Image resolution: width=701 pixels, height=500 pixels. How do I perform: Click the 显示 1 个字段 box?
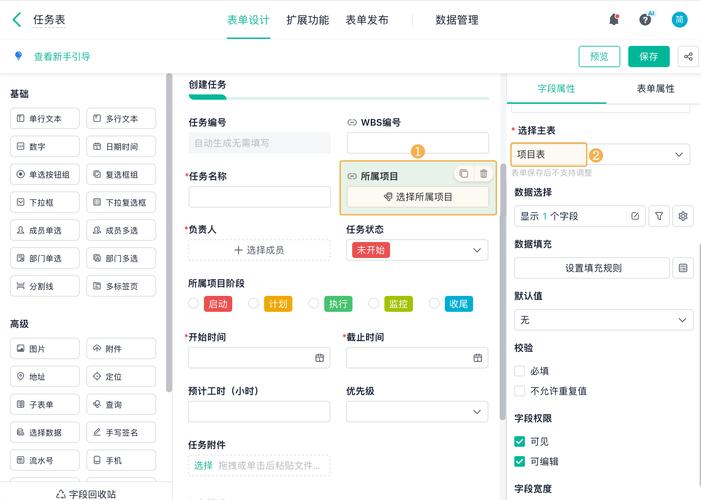point(579,216)
